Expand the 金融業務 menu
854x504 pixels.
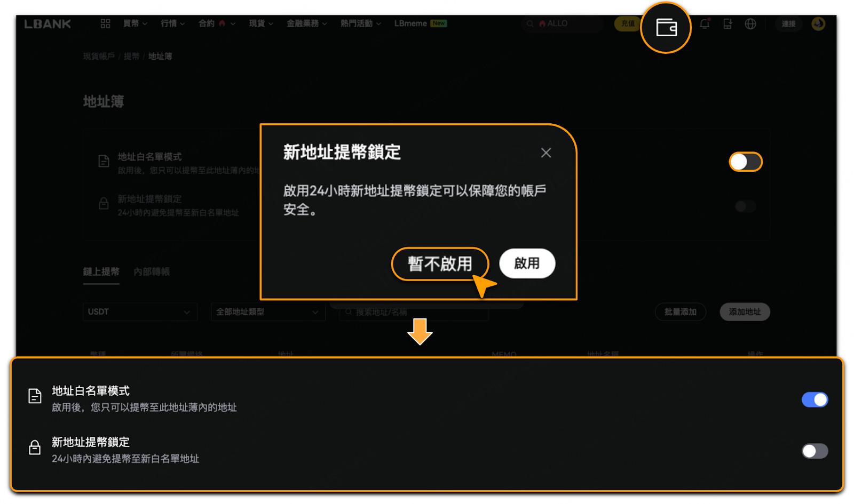point(306,23)
